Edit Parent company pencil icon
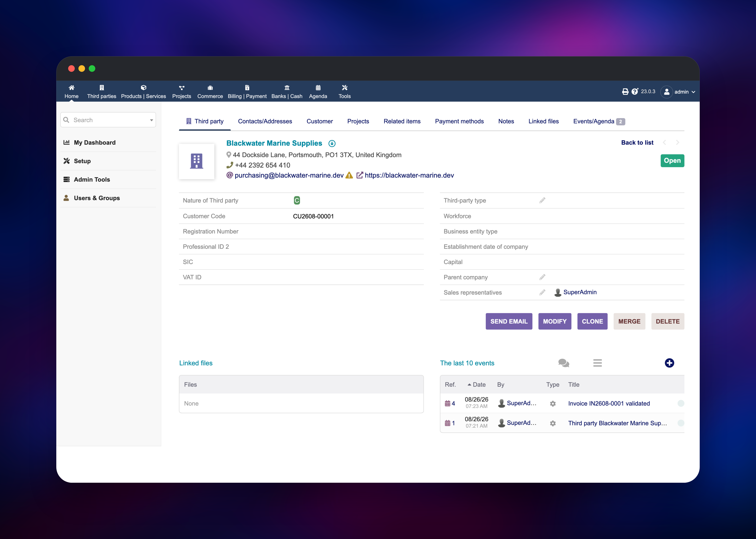The height and width of the screenshot is (539, 756). (542, 277)
